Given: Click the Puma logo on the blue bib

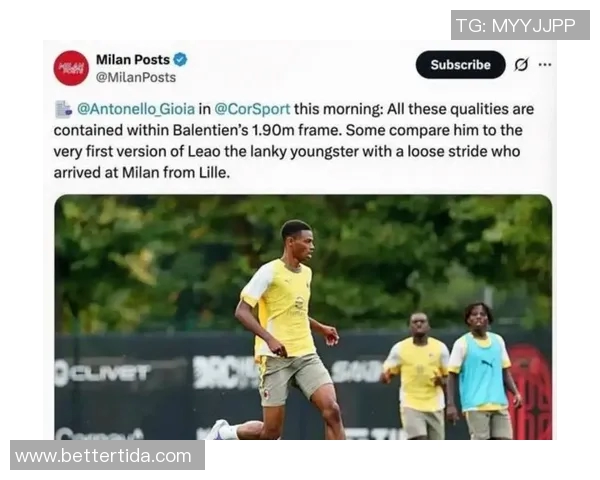Looking at the screenshot, I should [487, 363].
